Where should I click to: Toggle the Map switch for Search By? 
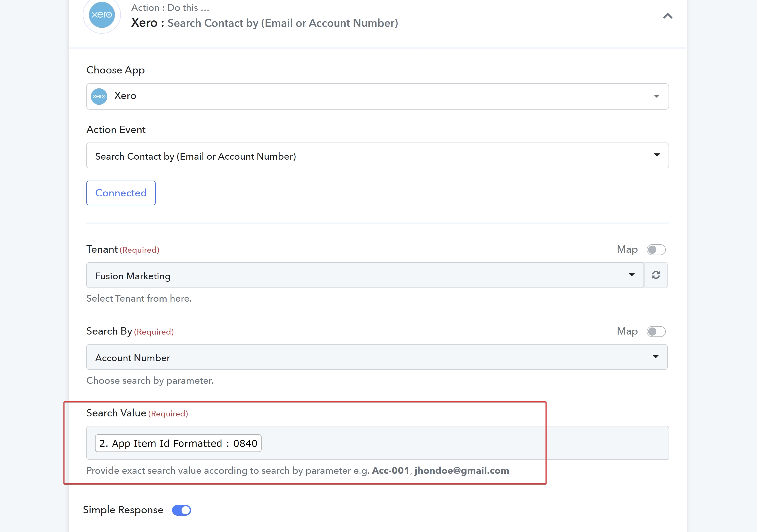coord(655,331)
